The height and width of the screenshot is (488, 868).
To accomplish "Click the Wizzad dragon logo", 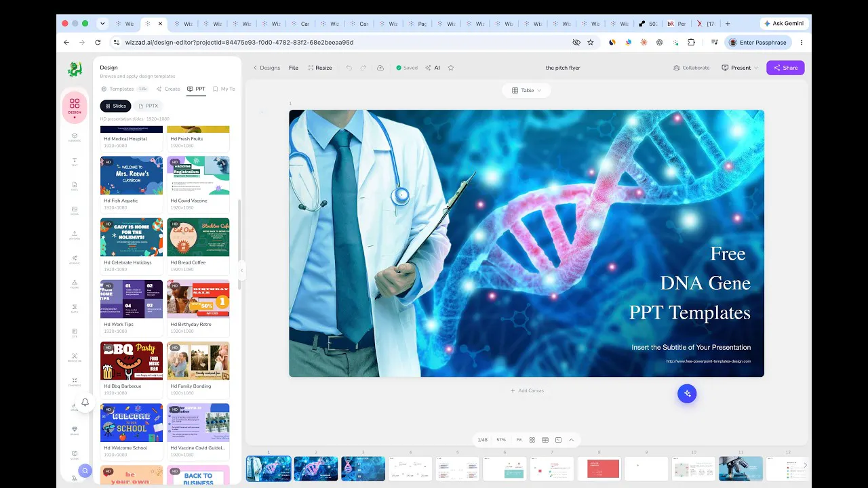I will click(x=75, y=69).
